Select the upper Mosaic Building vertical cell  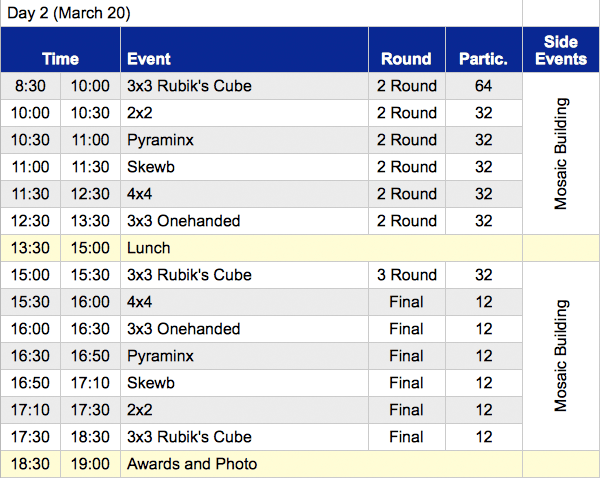pos(561,153)
